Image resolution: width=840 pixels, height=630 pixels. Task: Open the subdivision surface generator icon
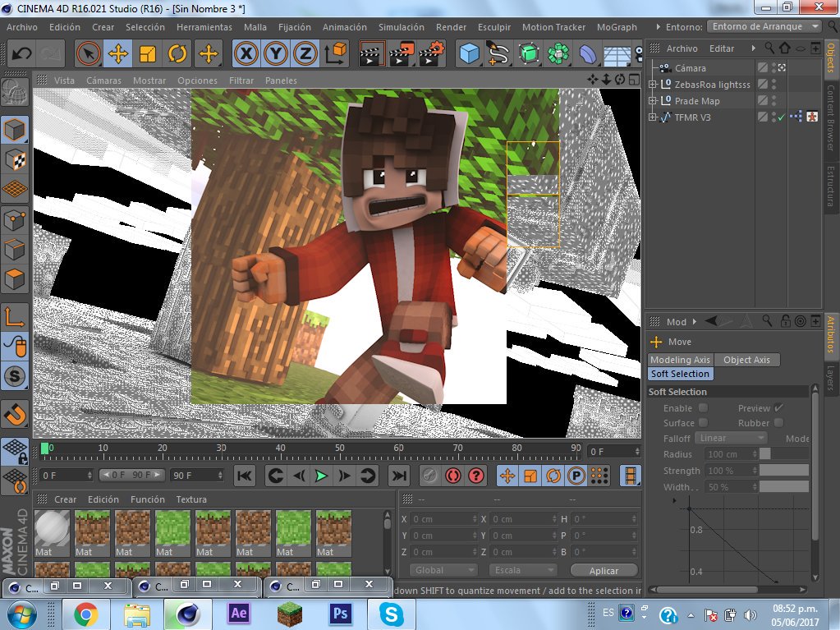(x=529, y=53)
